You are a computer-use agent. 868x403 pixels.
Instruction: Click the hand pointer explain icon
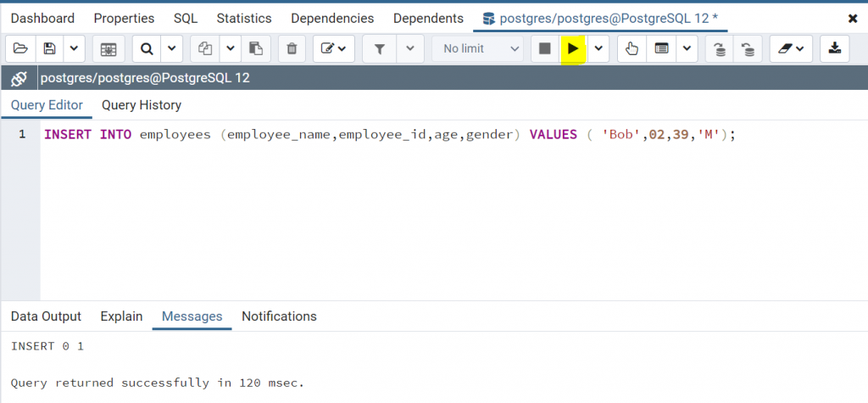[x=632, y=48]
